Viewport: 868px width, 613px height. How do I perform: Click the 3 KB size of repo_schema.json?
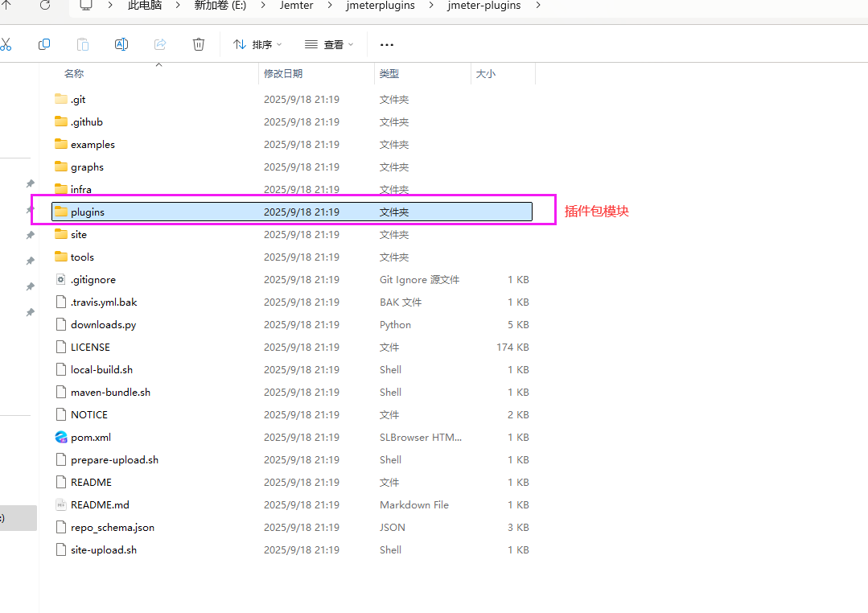[x=518, y=527]
